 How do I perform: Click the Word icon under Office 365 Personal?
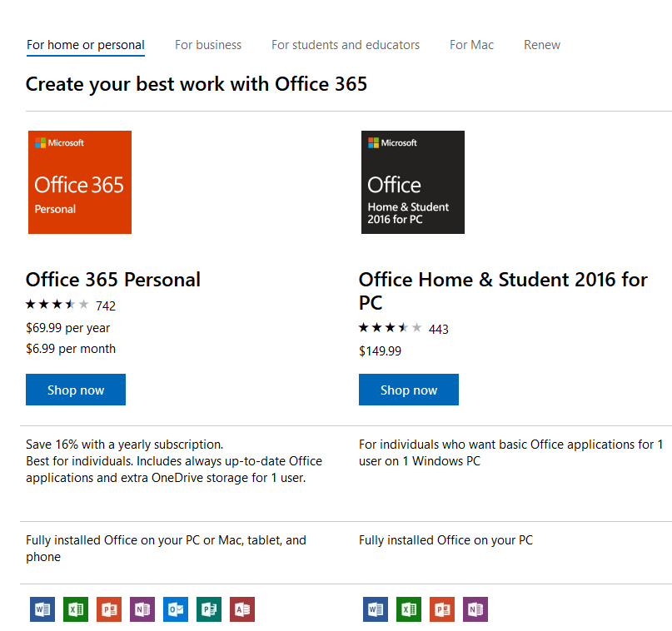coord(42,609)
